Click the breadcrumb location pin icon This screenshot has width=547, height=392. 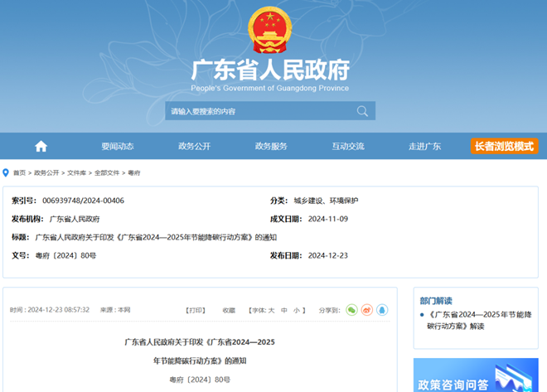tap(7, 173)
